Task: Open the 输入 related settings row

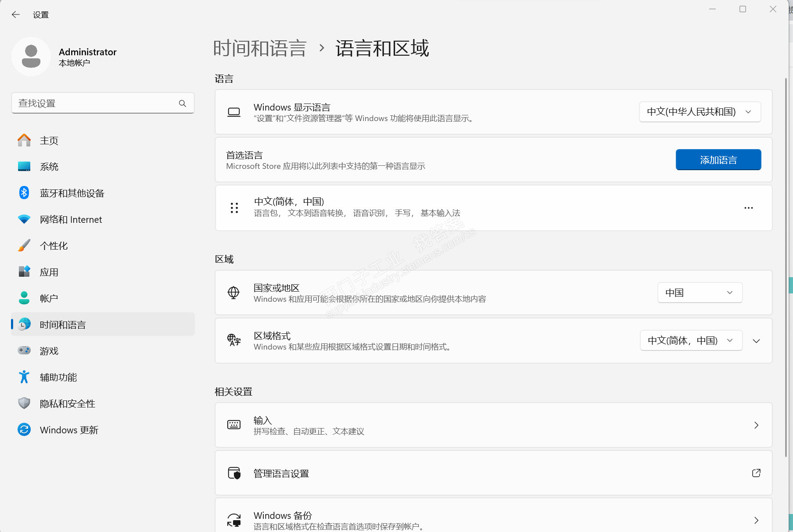Action: click(x=494, y=425)
